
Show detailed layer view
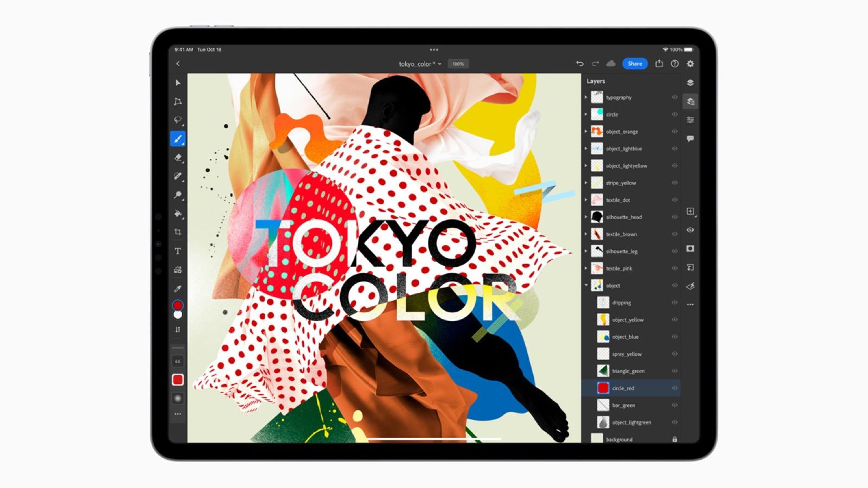click(690, 101)
